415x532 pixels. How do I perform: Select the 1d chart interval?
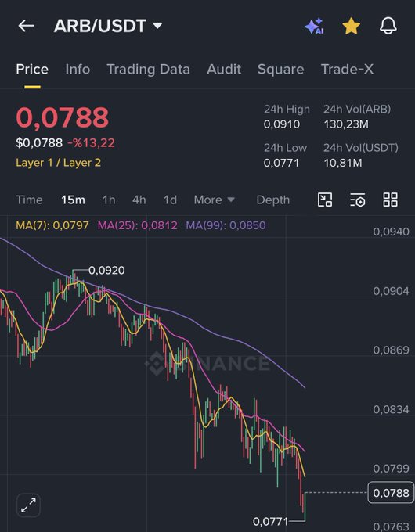pyautogui.click(x=170, y=199)
